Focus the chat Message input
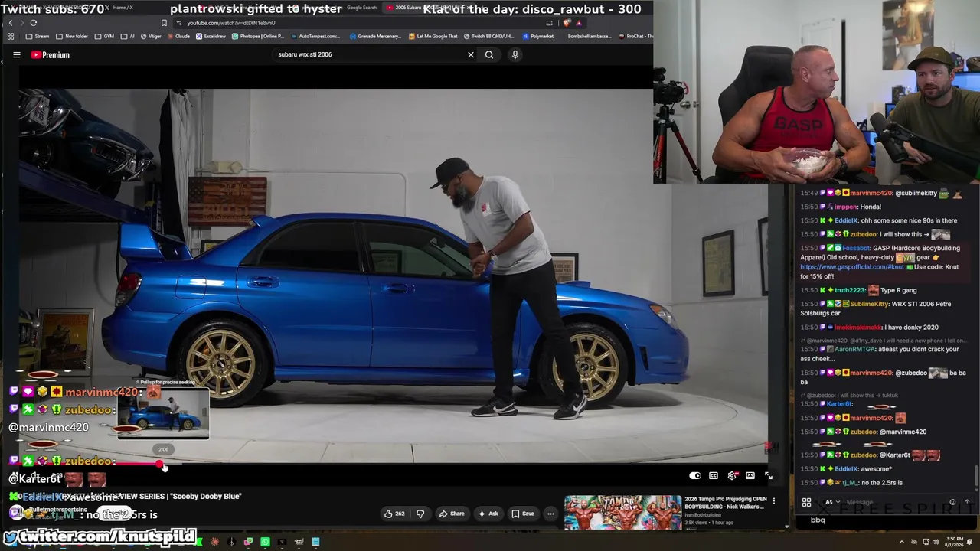 (892, 502)
